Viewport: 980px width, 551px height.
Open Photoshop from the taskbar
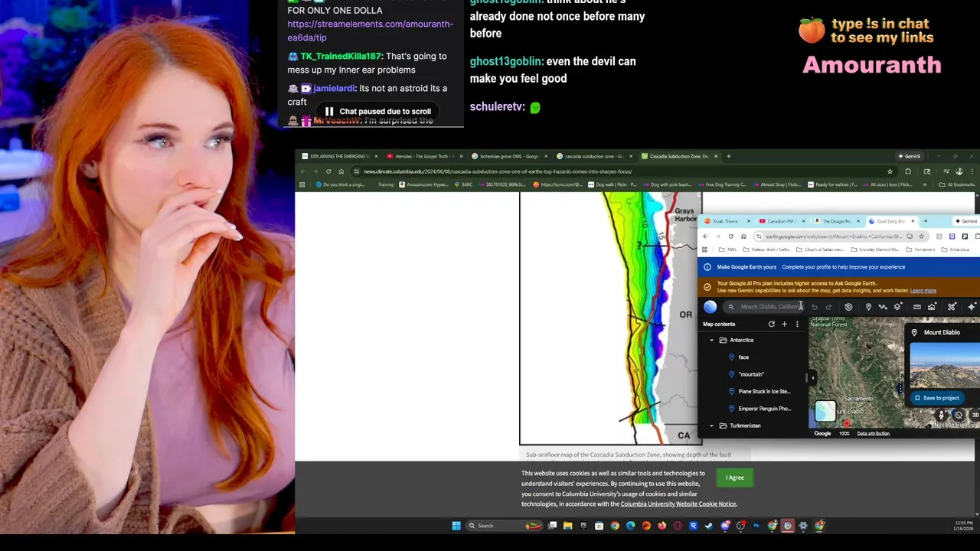[756, 526]
